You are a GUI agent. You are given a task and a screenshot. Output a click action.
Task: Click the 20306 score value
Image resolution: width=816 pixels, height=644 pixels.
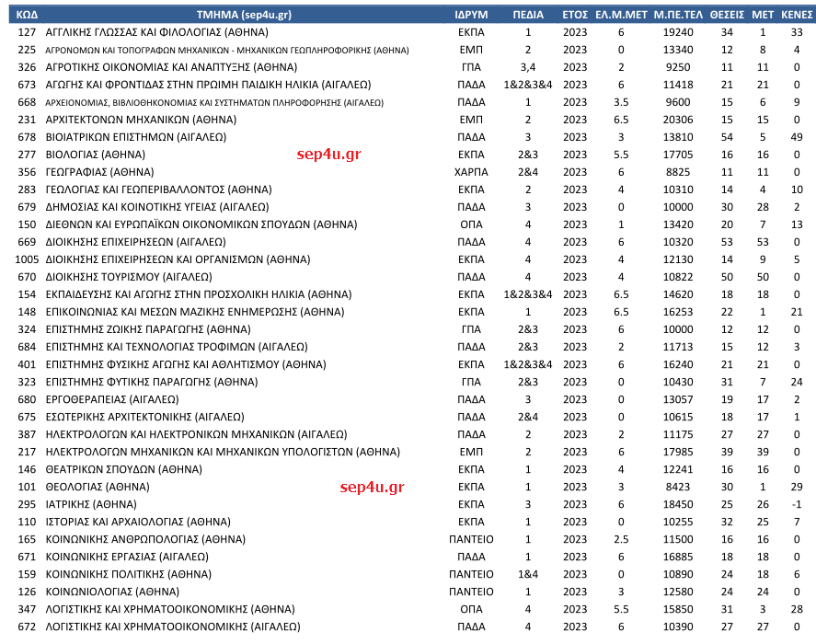point(678,120)
